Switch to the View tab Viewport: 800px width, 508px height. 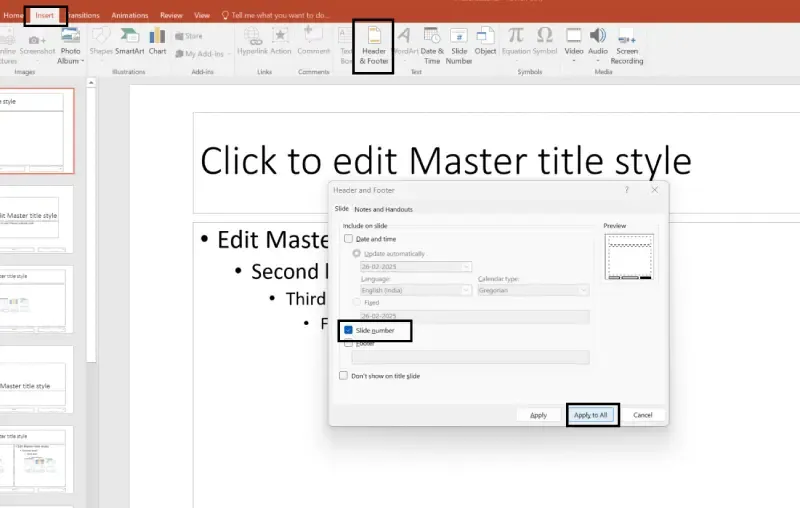[x=202, y=15]
